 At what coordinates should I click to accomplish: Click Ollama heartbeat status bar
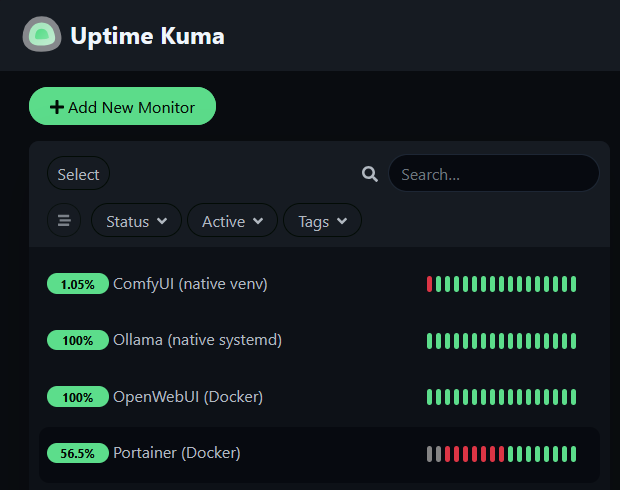point(501,341)
